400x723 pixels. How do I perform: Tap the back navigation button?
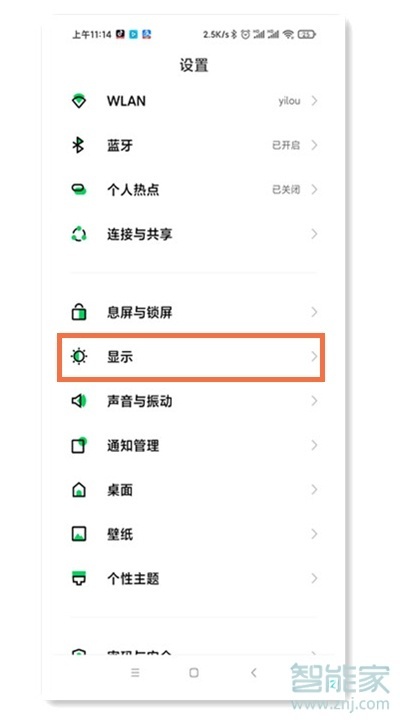(x=253, y=673)
